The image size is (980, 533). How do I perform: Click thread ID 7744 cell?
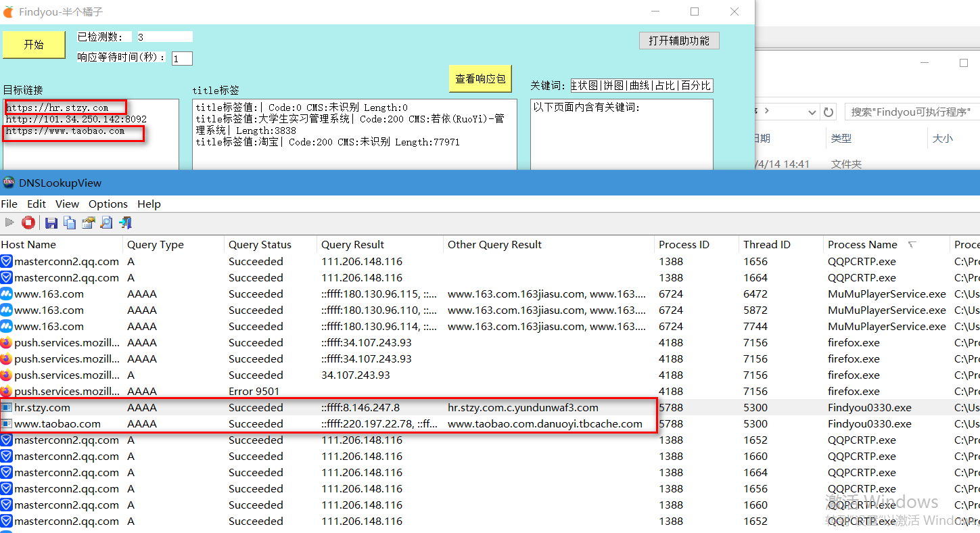(755, 326)
